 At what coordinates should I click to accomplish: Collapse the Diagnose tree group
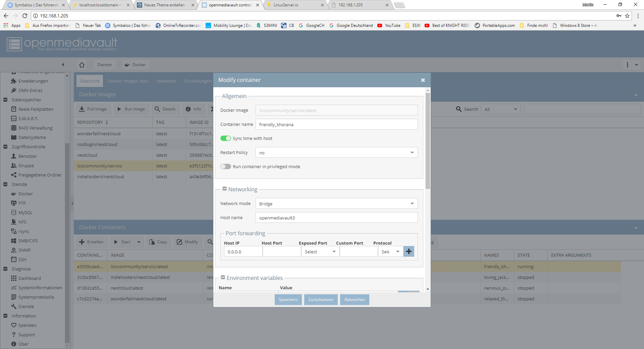(5, 269)
